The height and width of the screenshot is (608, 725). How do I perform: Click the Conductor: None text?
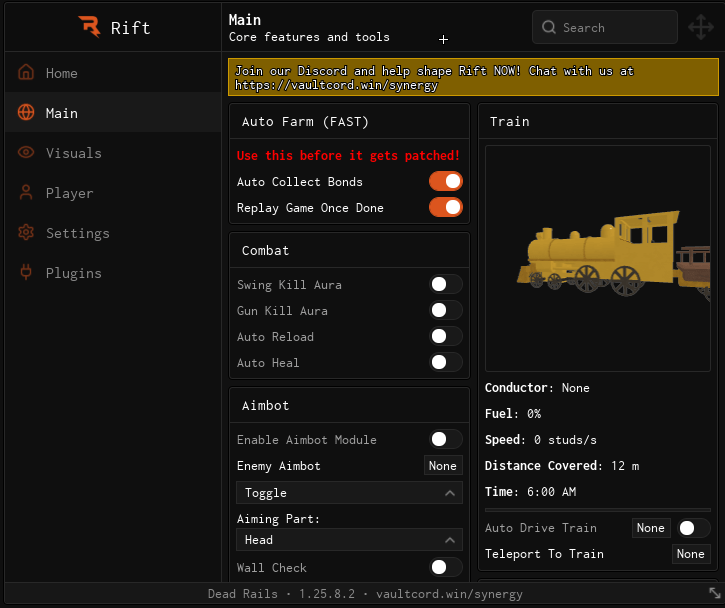(537, 388)
